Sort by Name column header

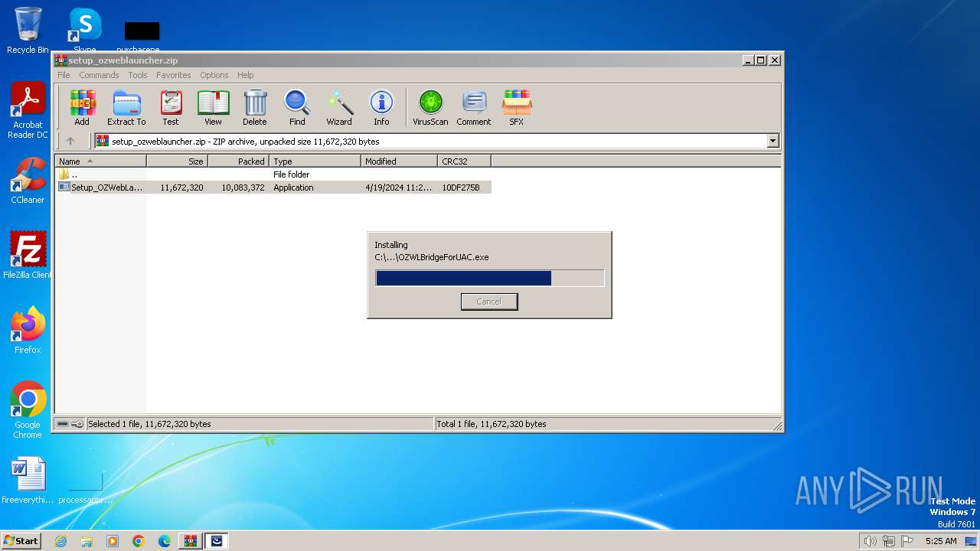[x=101, y=161]
